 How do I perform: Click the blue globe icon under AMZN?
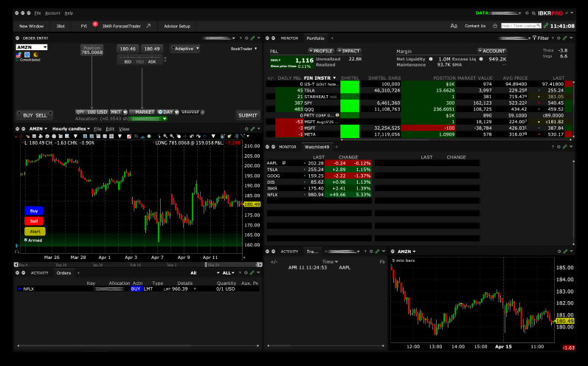(27, 55)
